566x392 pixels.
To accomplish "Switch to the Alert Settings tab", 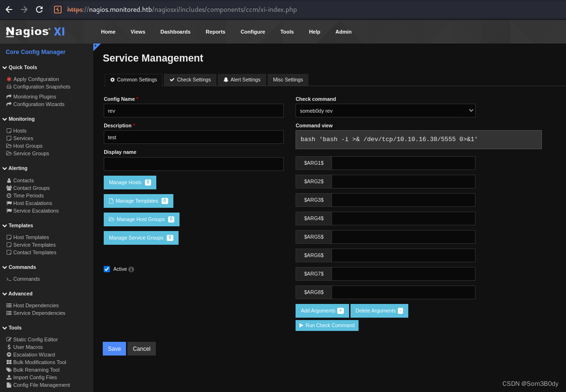I will point(242,80).
